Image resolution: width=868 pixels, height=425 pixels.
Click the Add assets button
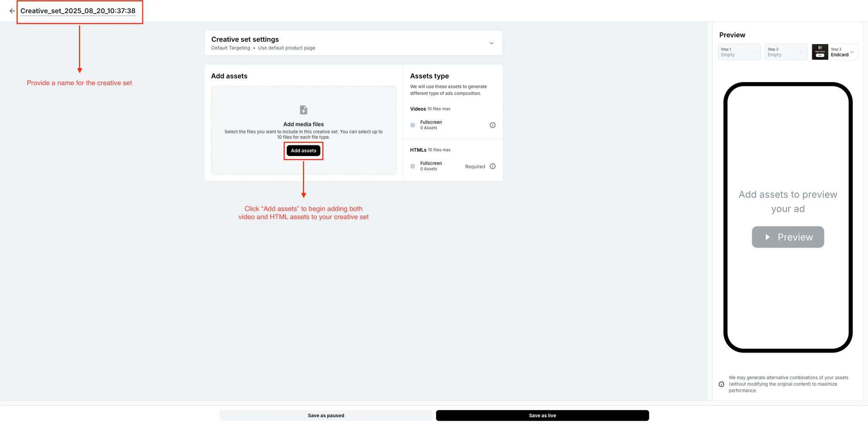(303, 150)
